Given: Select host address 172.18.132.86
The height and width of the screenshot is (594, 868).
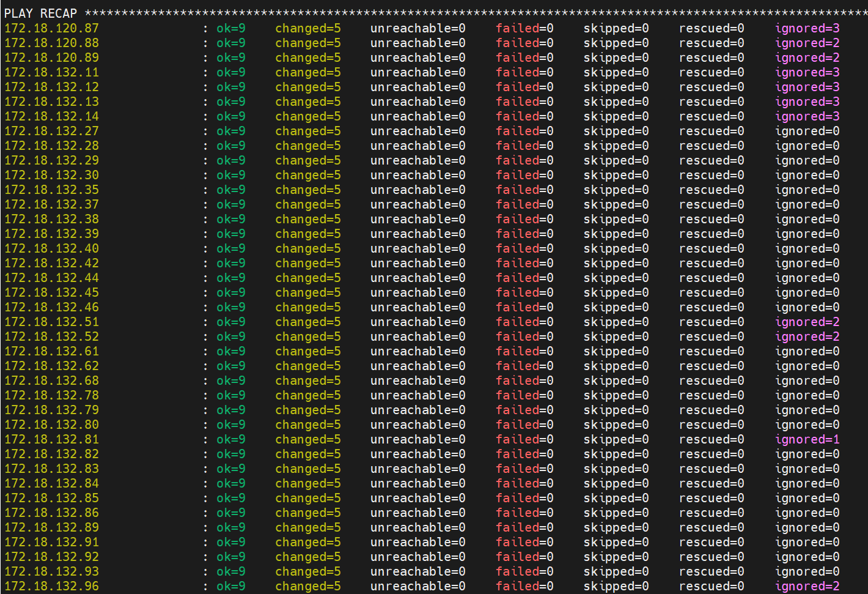Looking at the screenshot, I should [51, 513].
